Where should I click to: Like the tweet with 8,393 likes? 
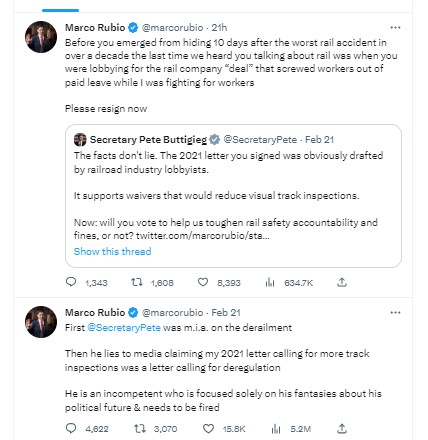(x=203, y=282)
